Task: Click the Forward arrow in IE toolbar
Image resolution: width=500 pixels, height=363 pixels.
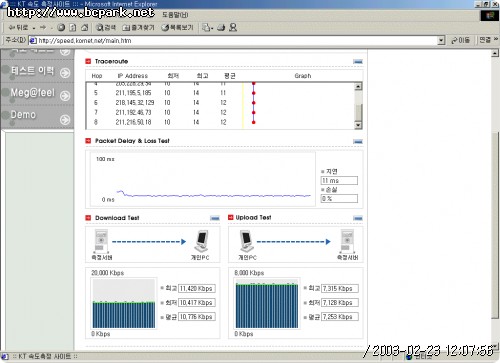Action: [43, 28]
